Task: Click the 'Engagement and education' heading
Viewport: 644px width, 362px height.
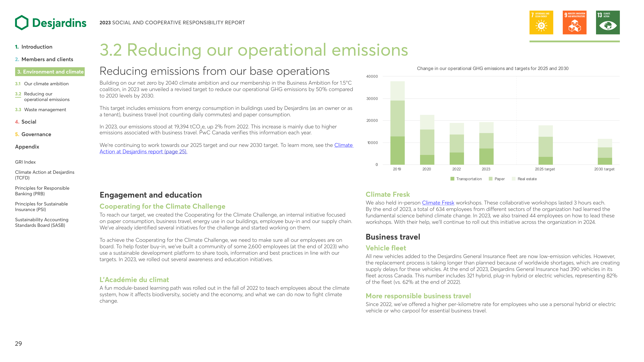Action: point(151,195)
